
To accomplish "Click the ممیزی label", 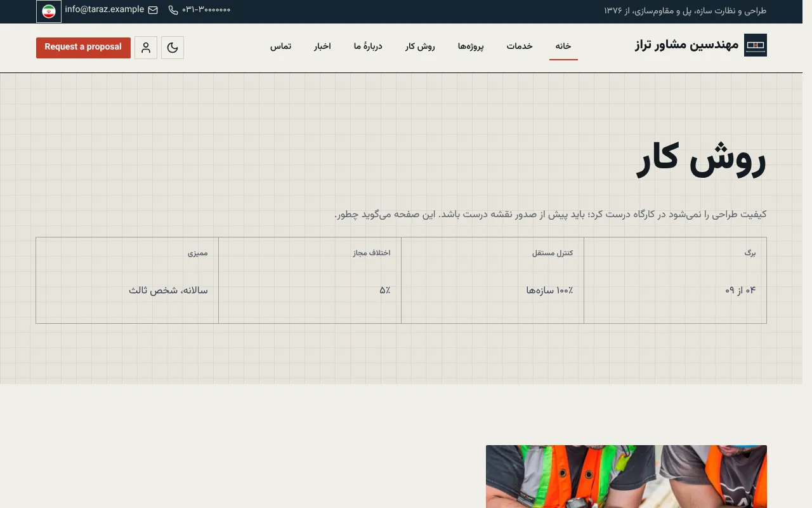I will point(197,253).
